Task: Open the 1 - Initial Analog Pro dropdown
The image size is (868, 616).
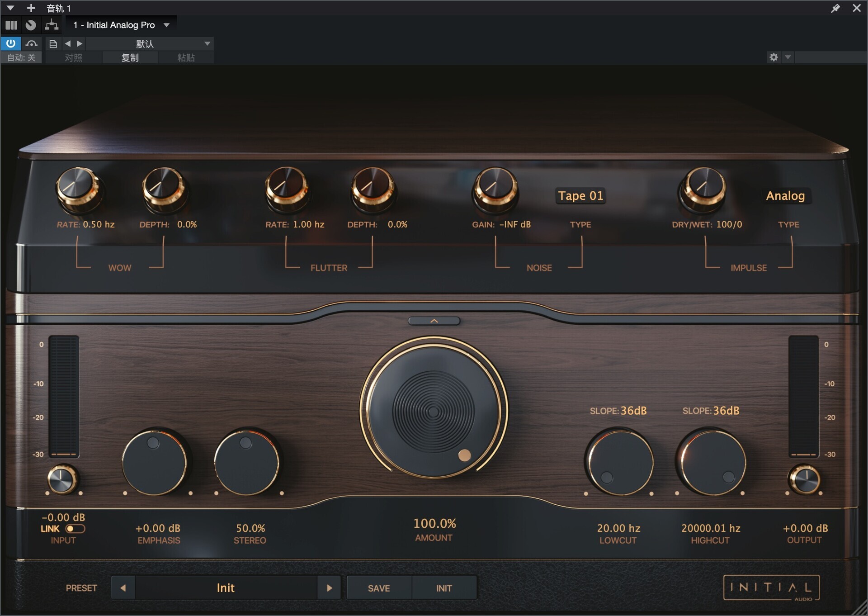Action: (x=122, y=25)
